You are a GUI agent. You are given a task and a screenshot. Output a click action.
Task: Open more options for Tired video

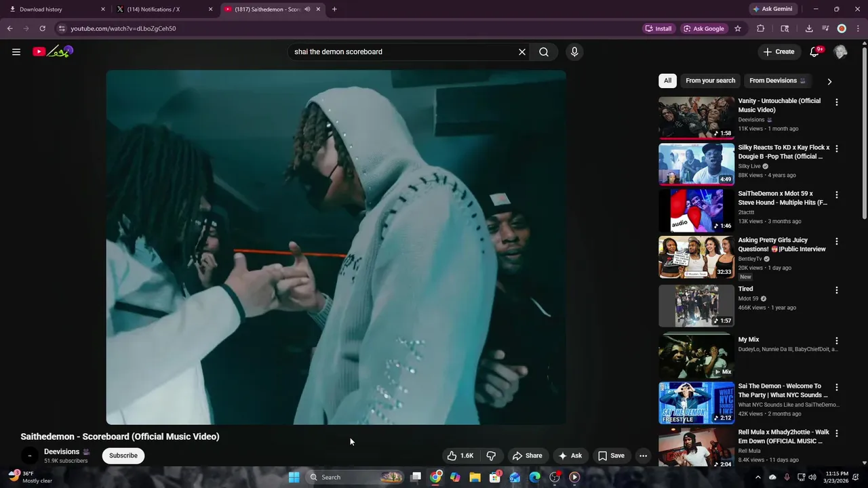836,290
